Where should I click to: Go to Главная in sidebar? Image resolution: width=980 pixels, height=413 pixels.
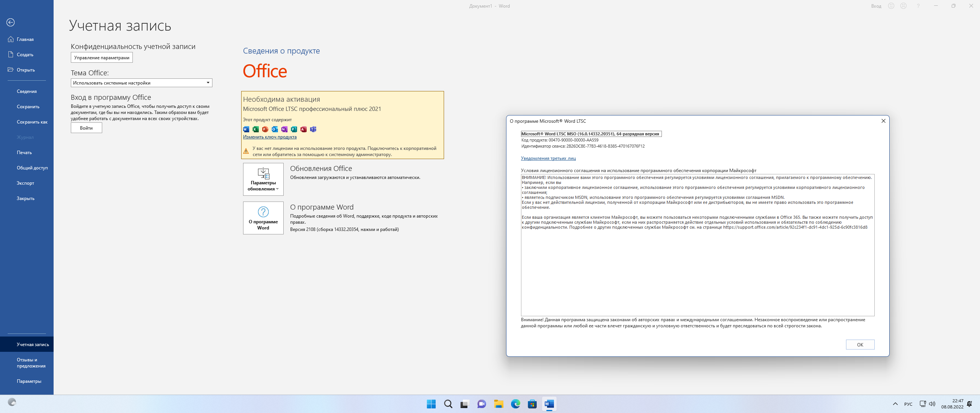[27, 39]
